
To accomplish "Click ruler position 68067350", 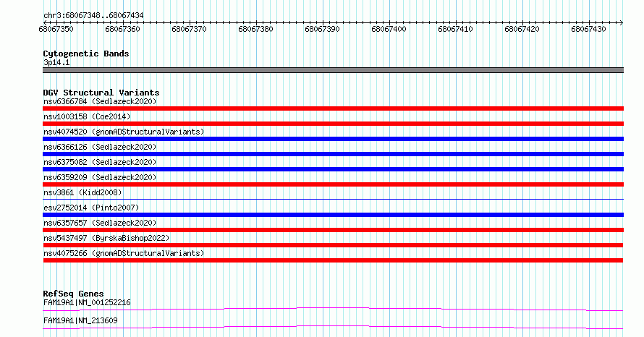I will click(56, 29).
